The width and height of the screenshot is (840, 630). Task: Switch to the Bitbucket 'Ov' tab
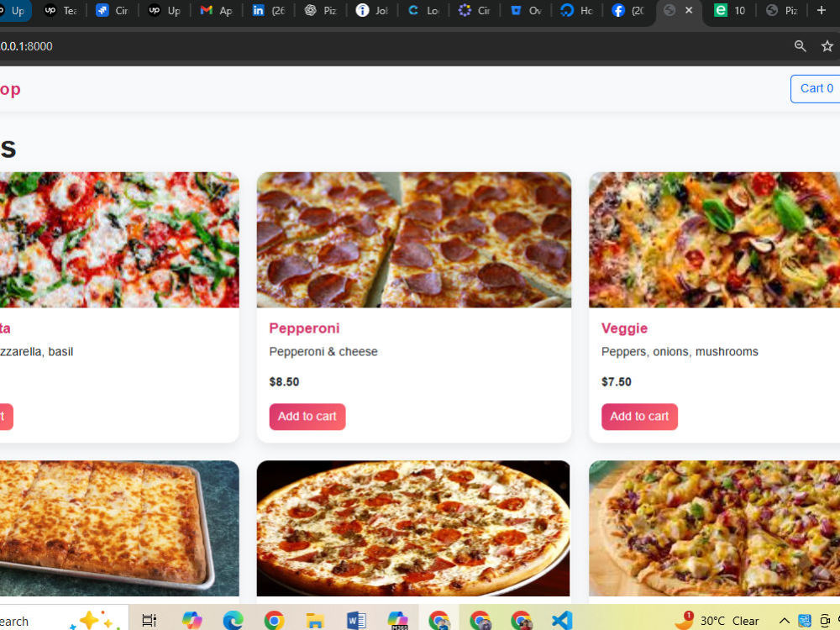coord(526,11)
